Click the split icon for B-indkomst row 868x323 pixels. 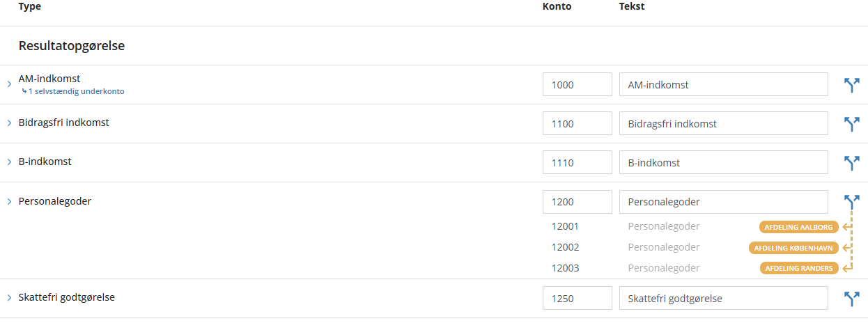click(851, 163)
